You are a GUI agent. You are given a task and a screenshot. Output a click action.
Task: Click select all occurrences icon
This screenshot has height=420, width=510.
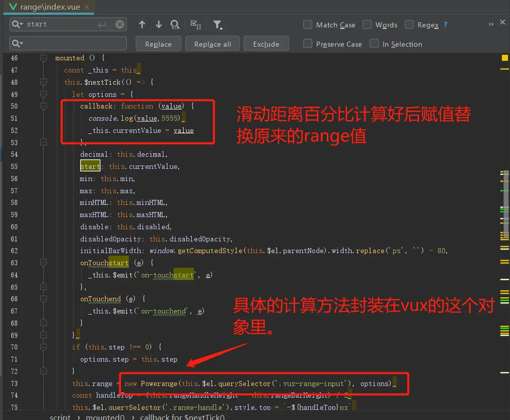pos(196,24)
